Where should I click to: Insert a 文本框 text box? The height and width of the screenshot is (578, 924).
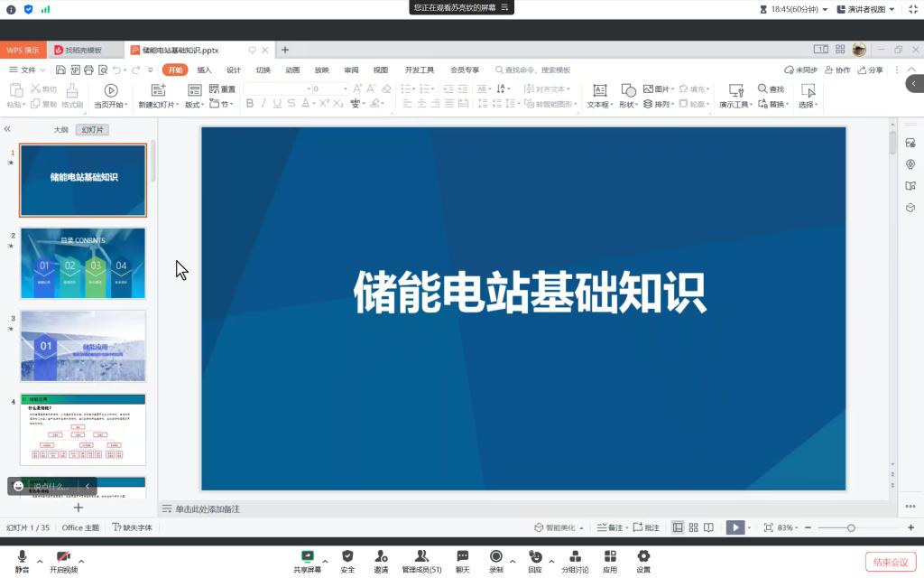pyautogui.click(x=599, y=90)
